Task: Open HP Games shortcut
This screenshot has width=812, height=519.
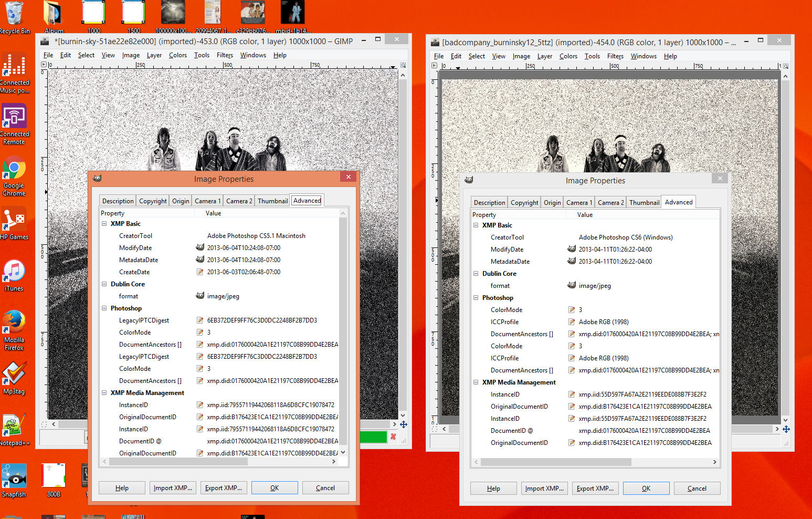Action: 14,224
